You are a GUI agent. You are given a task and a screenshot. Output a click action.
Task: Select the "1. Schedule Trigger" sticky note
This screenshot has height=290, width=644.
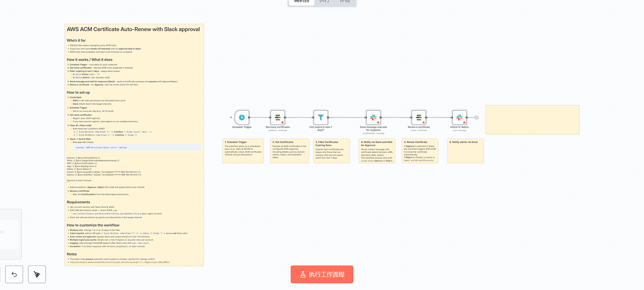coord(243,151)
